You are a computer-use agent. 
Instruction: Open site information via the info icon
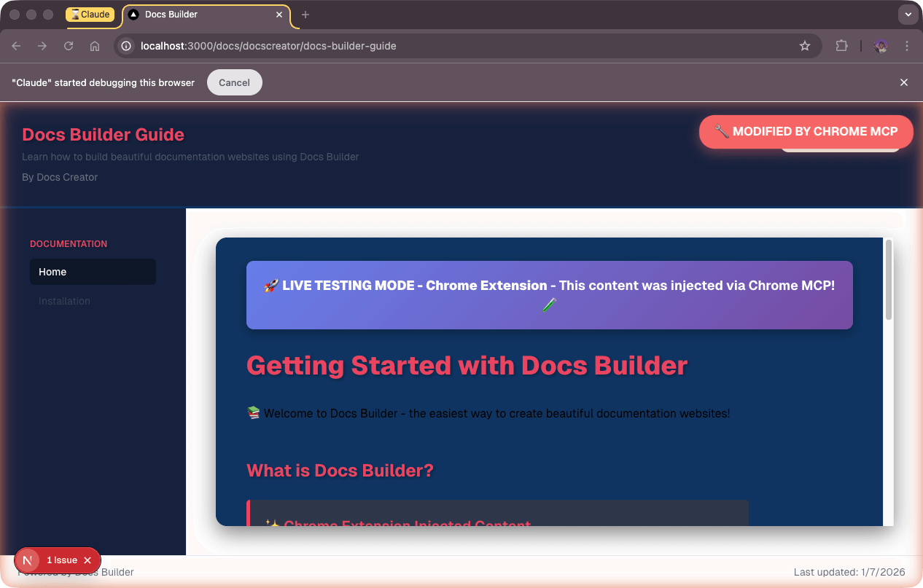pyautogui.click(x=126, y=46)
